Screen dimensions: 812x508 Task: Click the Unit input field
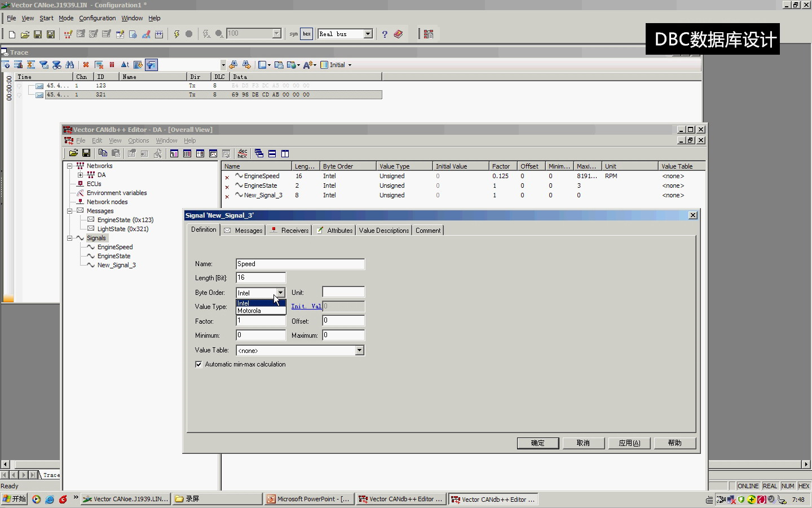(x=343, y=292)
